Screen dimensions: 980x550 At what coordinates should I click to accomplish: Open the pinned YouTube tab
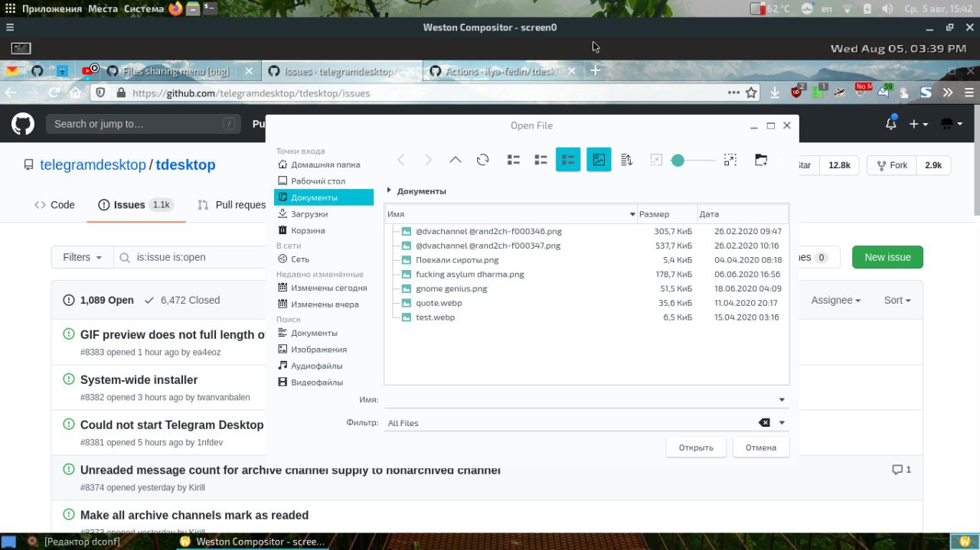pyautogui.click(x=90, y=70)
